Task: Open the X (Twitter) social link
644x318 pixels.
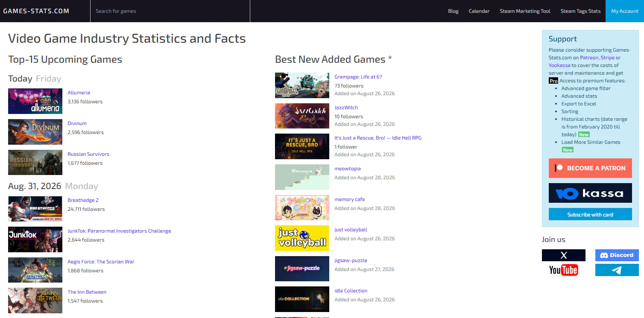Action: pos(563,255)
